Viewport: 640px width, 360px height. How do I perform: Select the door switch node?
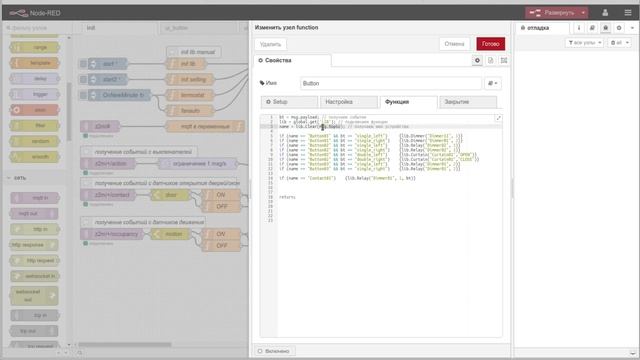[x=171, y=195]
